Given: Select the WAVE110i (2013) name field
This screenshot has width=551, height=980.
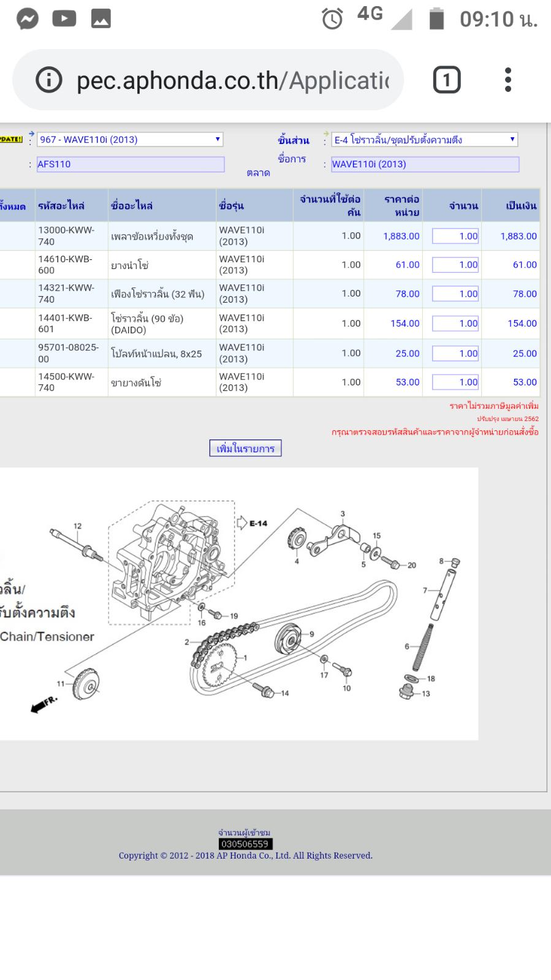Looking at the screenshot, I should pyautogui.click(x=425, y=164).
